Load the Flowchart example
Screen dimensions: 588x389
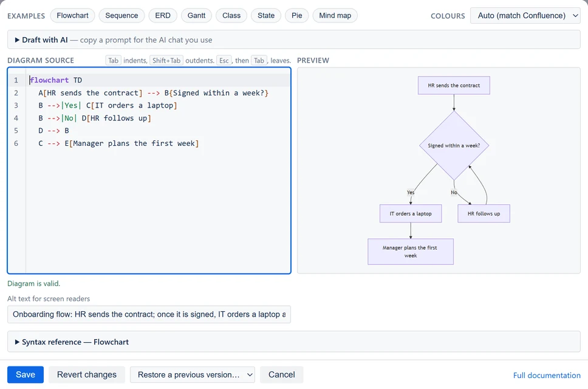(x=72, y=15)
